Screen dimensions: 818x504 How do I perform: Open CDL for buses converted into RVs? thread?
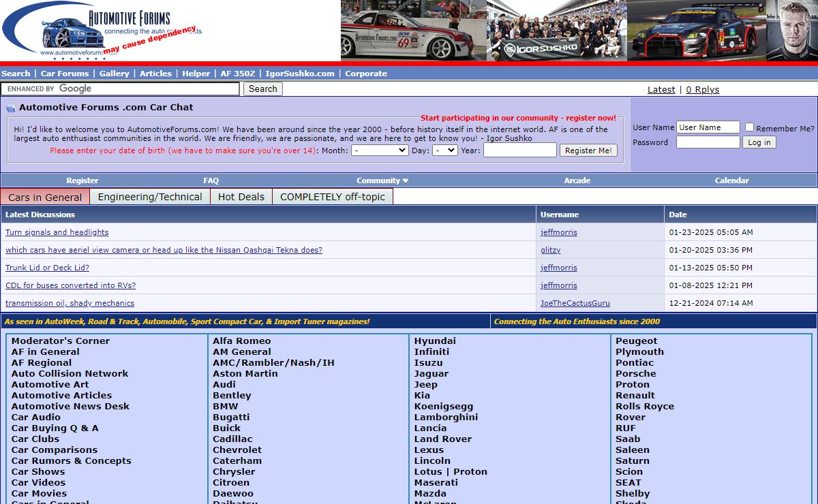[70, 285]
